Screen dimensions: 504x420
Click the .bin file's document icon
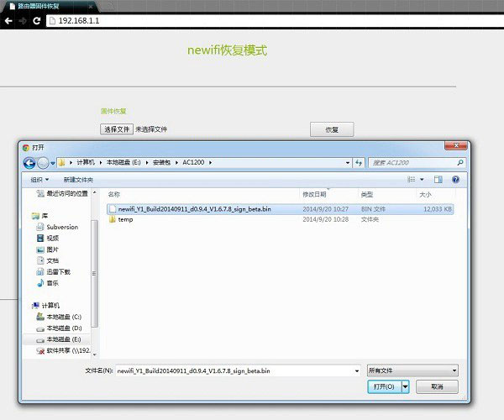coord(113,209)
